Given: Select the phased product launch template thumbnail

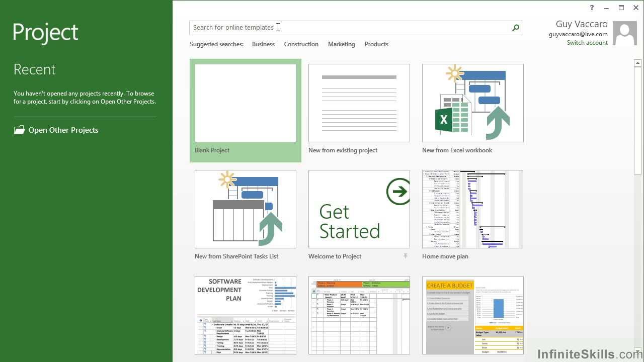Looking at the screenshot, I should pos(359,315).
